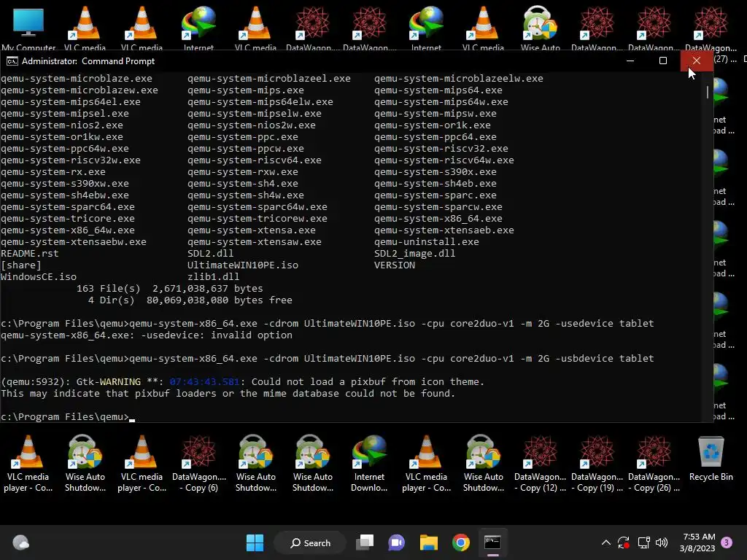Screen dimensions: 747x560
Task: Click the Command Prompt taskbar icon
Action: point(492,542)
